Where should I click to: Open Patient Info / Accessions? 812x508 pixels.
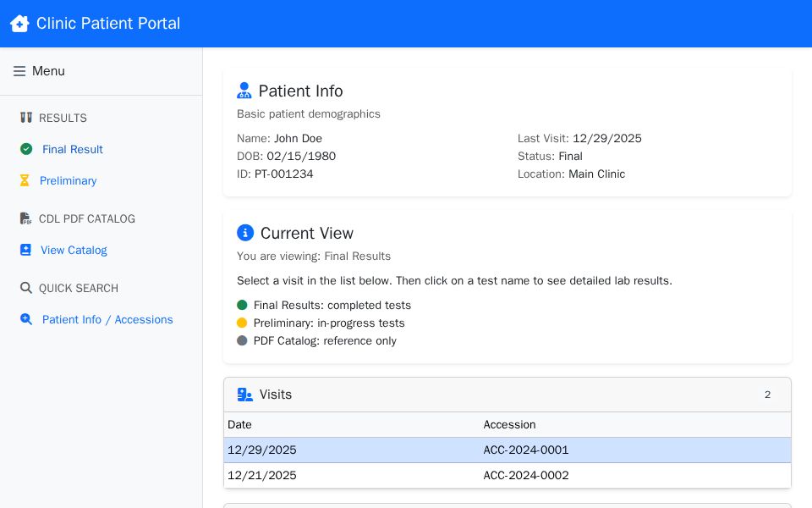107,319
